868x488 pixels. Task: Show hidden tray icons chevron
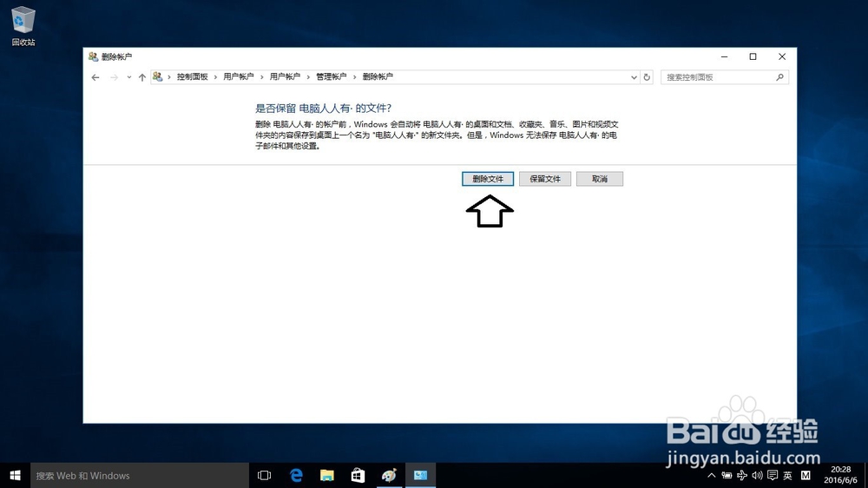[x=712, y=475]
